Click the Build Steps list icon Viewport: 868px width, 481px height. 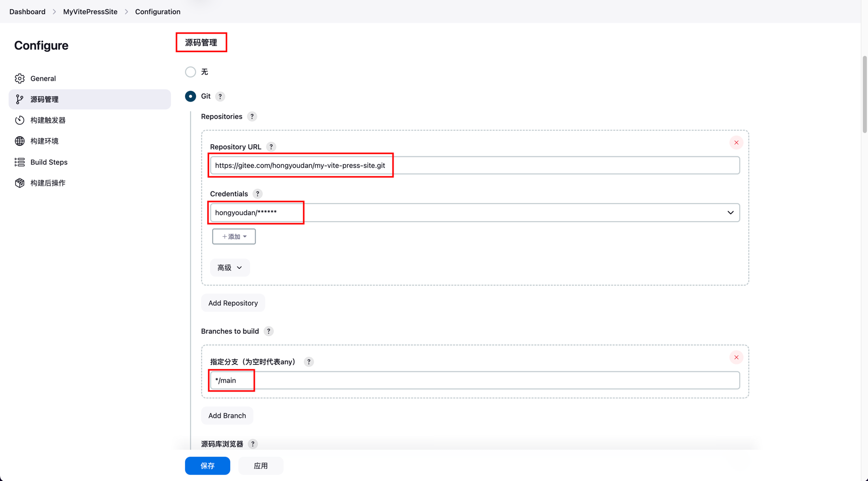tap(20, 162)
